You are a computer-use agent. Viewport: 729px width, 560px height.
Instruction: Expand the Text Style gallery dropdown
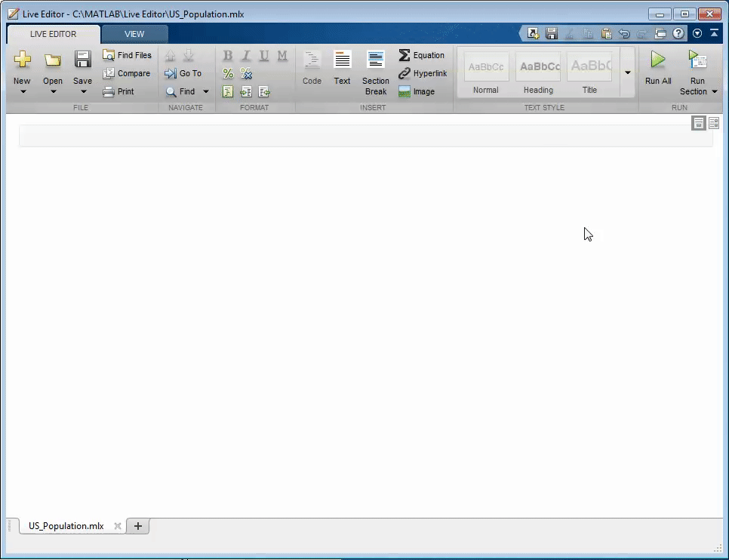[627, 72]
